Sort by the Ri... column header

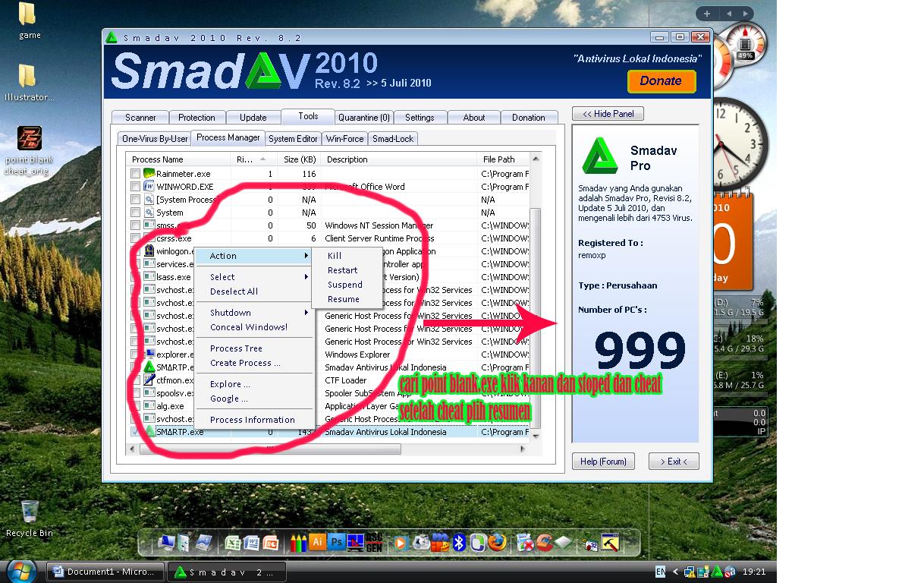pos(253,159)
